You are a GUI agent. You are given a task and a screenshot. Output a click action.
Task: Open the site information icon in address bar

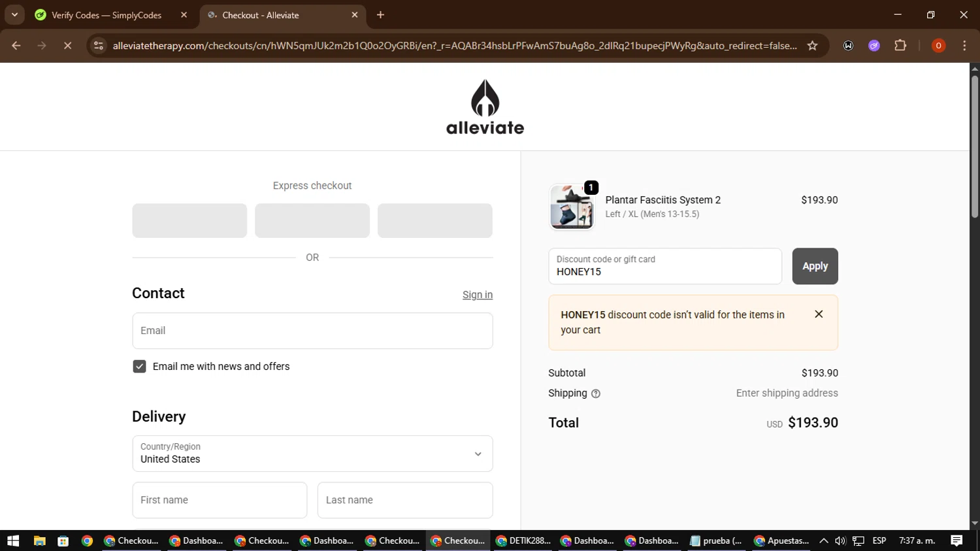[99, 46]
